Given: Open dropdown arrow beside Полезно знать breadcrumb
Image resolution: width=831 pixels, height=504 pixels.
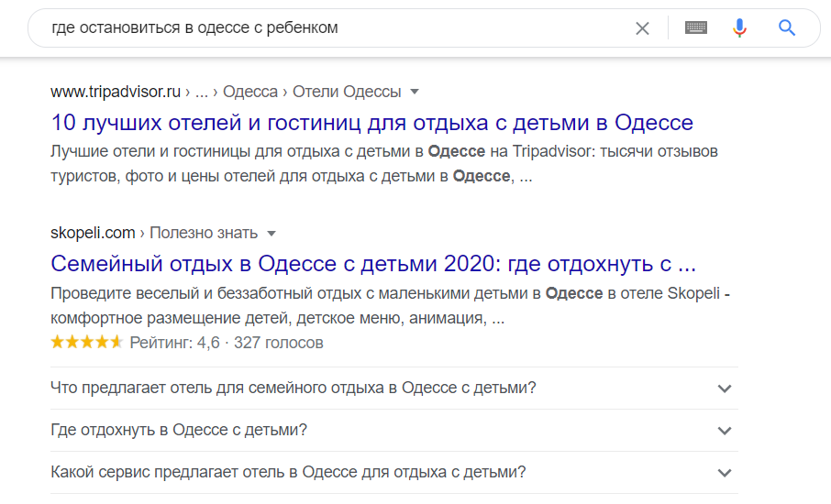Looking at the screenshot, I should click(271, 234).
